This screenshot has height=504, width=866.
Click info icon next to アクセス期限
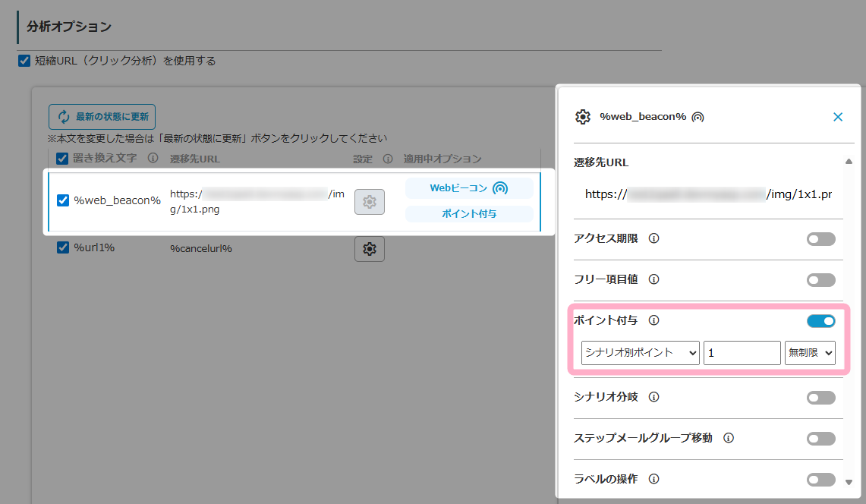click(653, 238)
